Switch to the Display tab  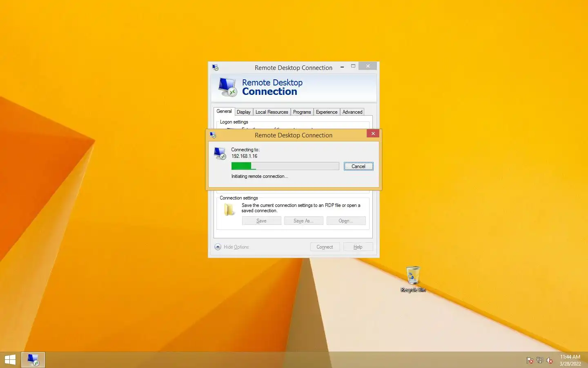[243, 112]
